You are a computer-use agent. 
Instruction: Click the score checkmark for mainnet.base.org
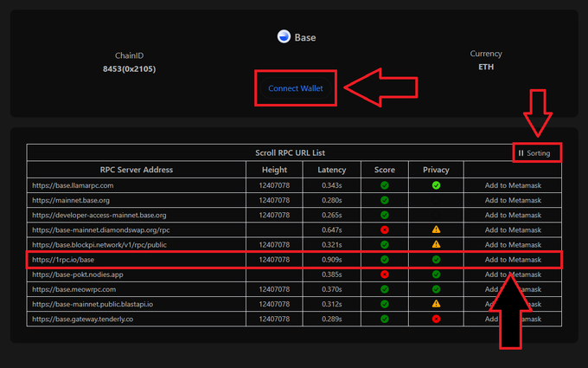pos(385,200)
